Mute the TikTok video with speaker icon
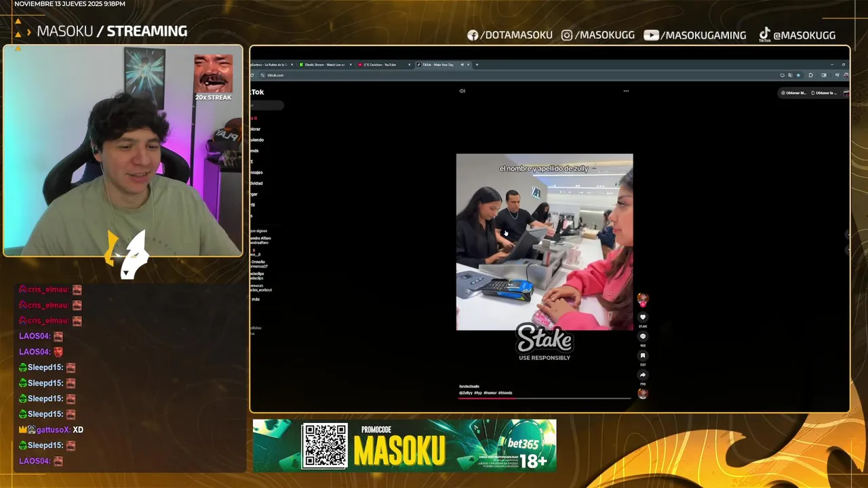Image resolution: width=868 pixels, height=488 pixels. point(462,91)
